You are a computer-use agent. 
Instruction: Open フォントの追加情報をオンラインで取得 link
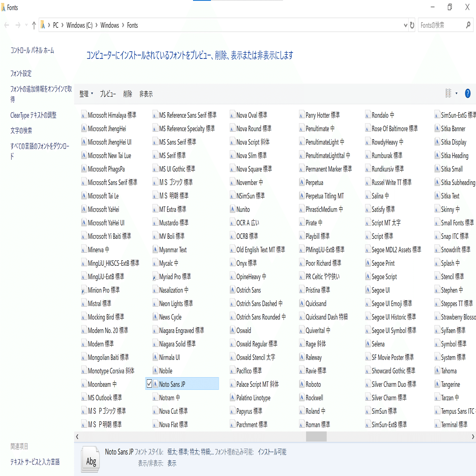click(41, 94)
